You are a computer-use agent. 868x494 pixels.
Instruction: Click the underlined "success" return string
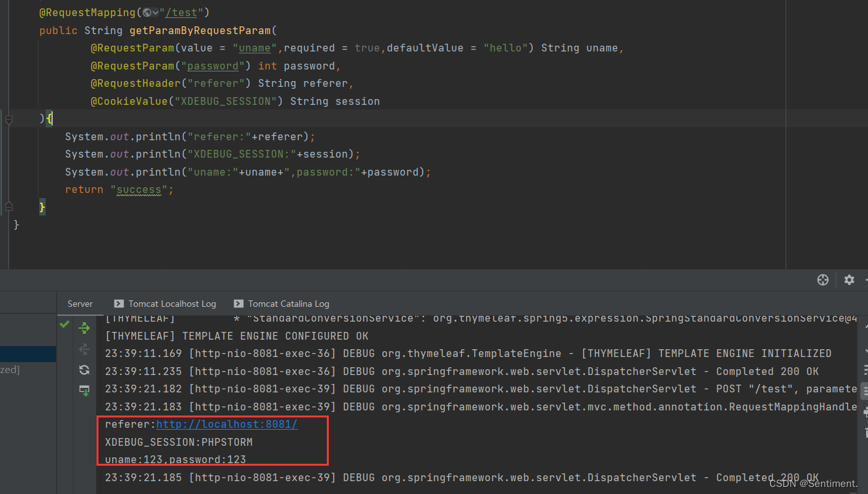coord(139,190)
